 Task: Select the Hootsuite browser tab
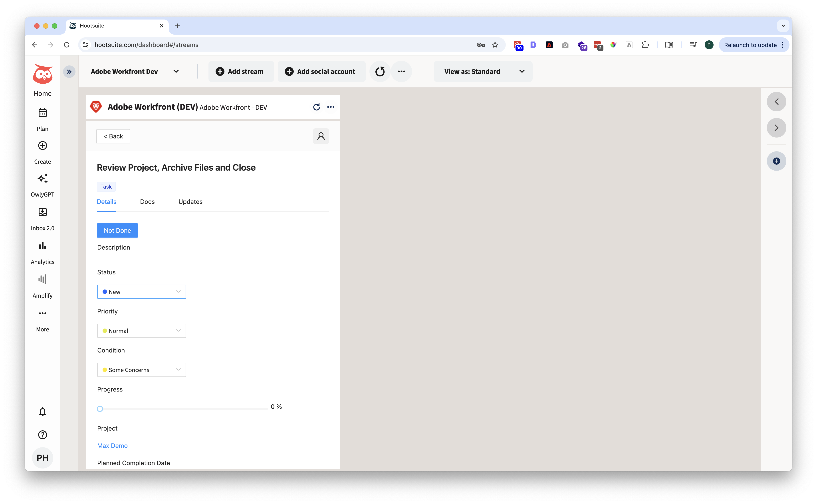(117, 26)
